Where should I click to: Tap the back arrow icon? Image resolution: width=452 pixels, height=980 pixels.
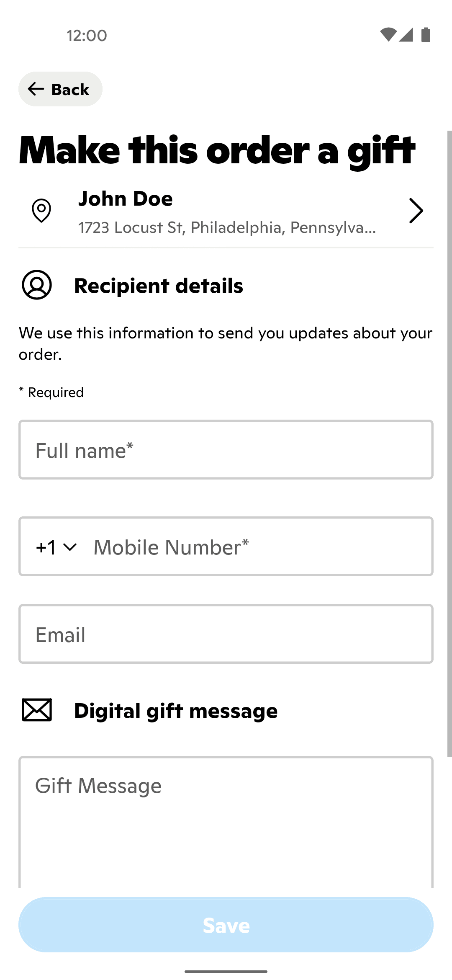point(36,89)
